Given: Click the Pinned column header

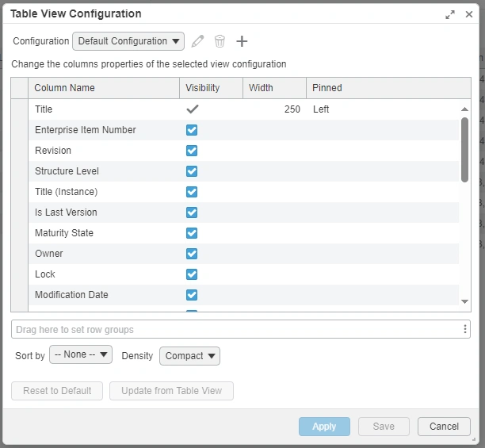Looking at the screenshot, I should [327, 88].
